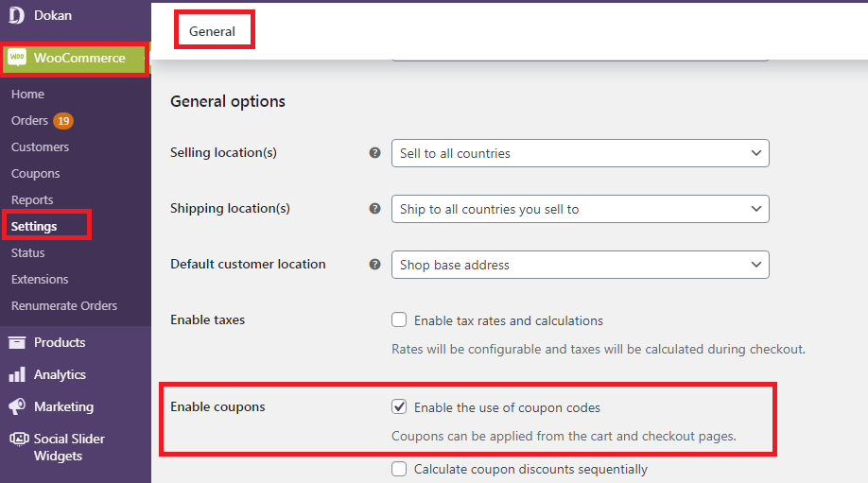868x483 pixels.
Task: Show help tooltip for Default customer location
Action: 374,265
